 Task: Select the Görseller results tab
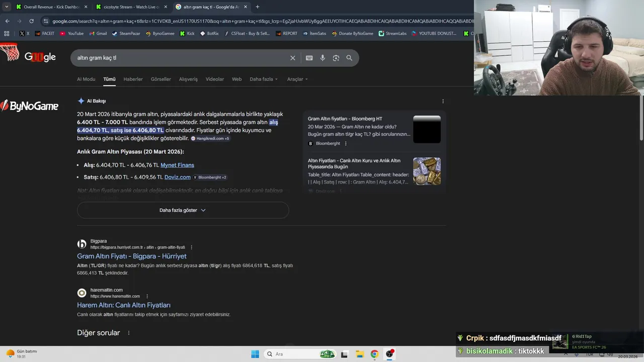coord(161,79)
